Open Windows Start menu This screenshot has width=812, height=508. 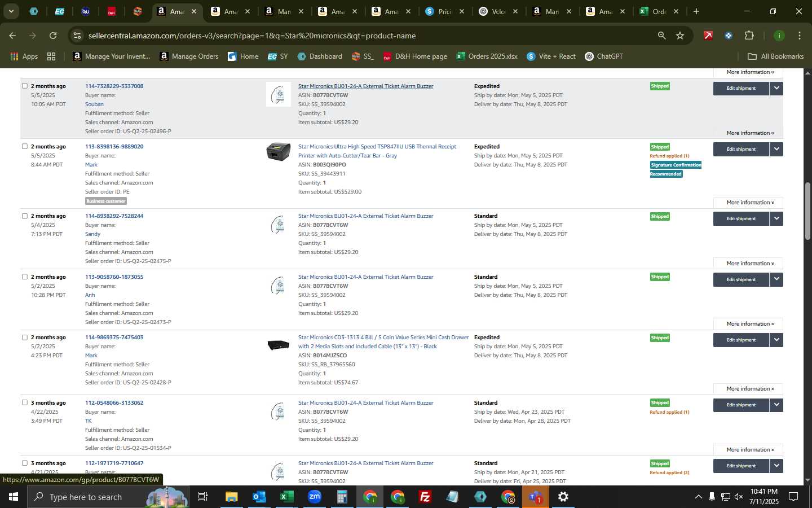coord(13,497)
